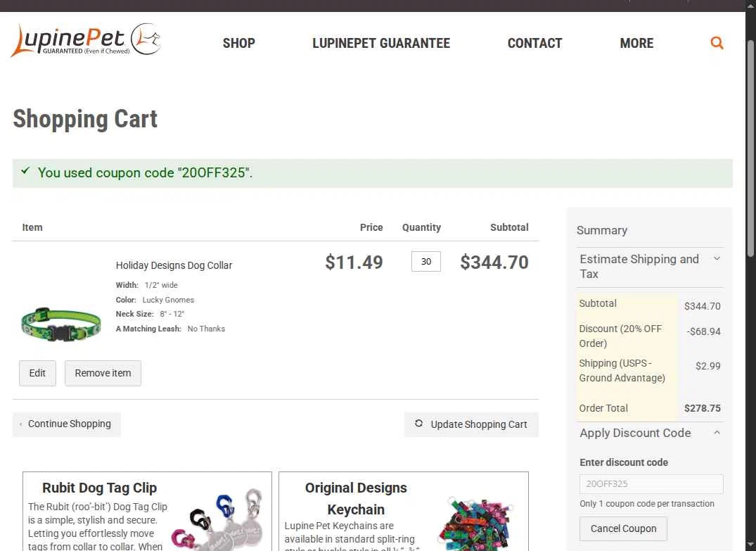Click the discount code input field

point(651,484)
